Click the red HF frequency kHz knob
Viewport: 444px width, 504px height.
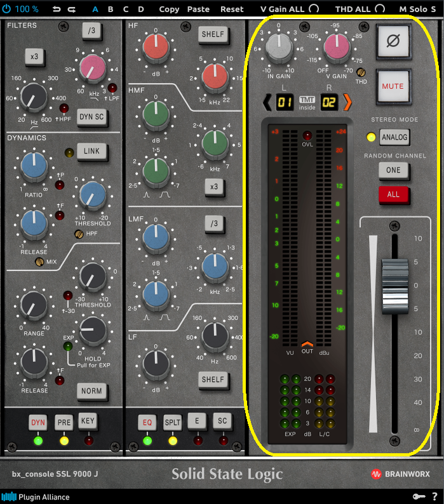pos(215,77)
